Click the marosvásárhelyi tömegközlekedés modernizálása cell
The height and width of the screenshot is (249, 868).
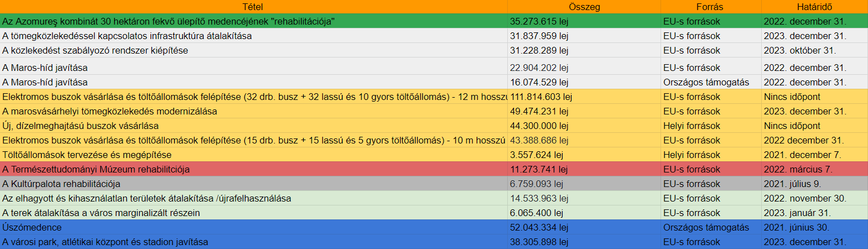point(110,111)
